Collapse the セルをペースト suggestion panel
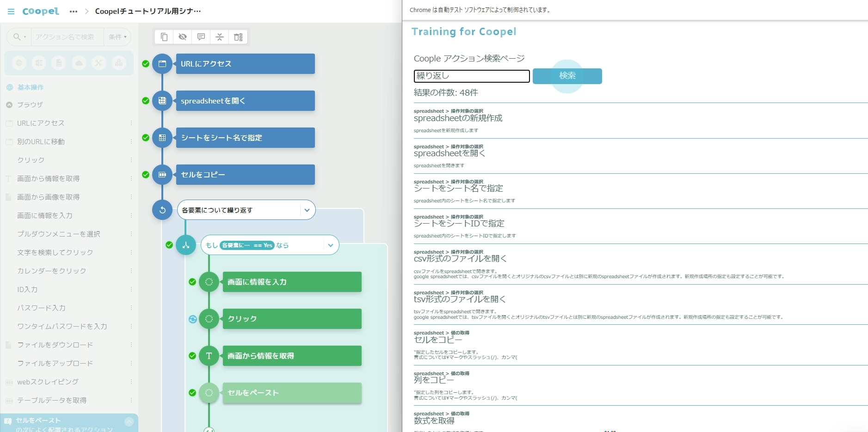868x432 pixels. (x=129, y=422)
